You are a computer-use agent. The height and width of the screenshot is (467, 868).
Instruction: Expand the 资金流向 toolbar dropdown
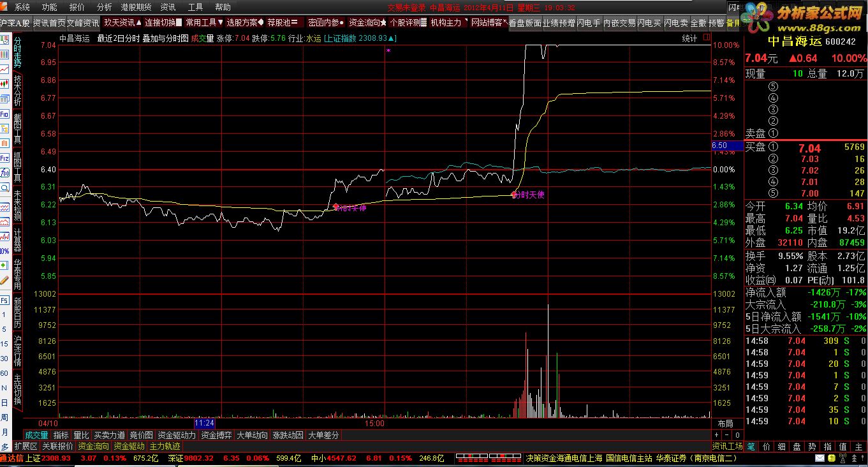pos(367,23)
